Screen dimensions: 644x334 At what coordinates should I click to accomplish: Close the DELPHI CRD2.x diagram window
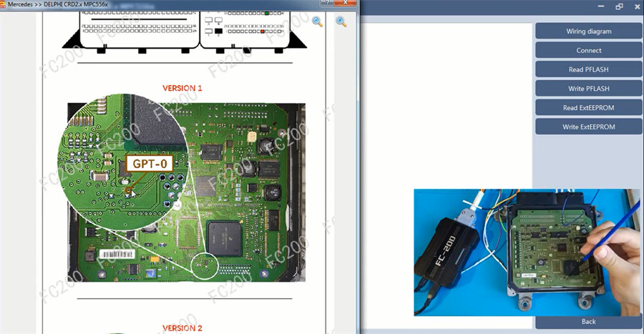[x=345, y=3]
